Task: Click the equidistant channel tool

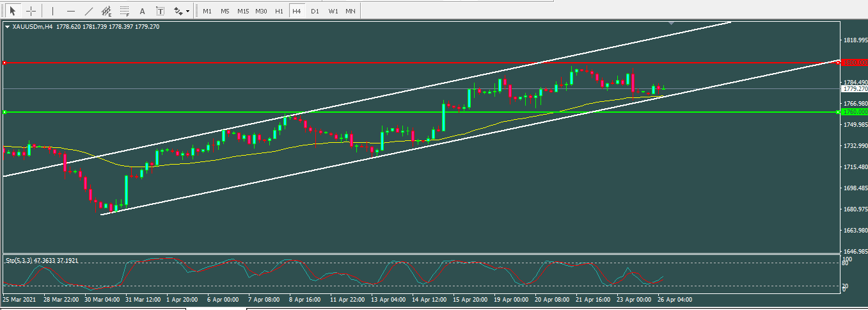Action: coord(107,11)
